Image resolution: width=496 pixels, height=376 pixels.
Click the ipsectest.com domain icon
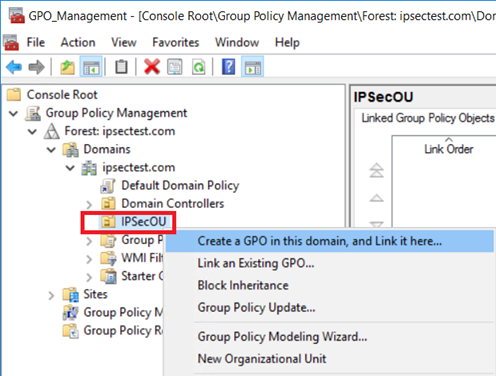pos(89,167)
